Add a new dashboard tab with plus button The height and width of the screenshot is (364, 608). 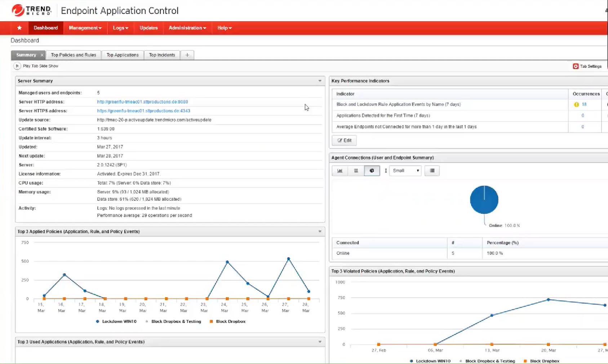point(187,55)
